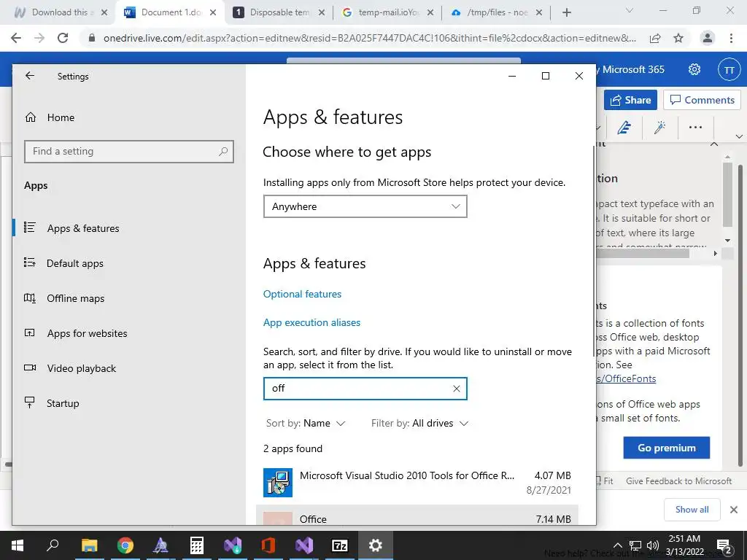
Task: Bookmark this page with star icon
Action: 678,38
